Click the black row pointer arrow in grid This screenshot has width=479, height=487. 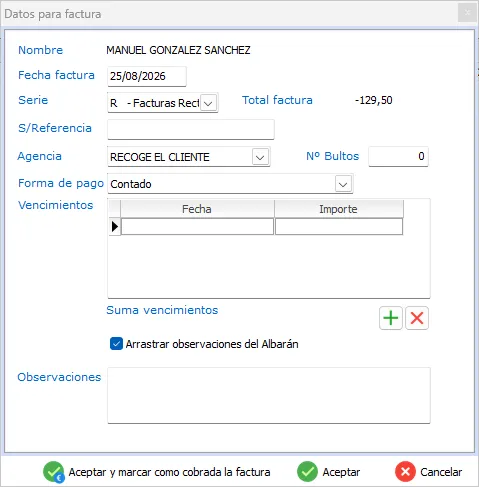[115, 227]
